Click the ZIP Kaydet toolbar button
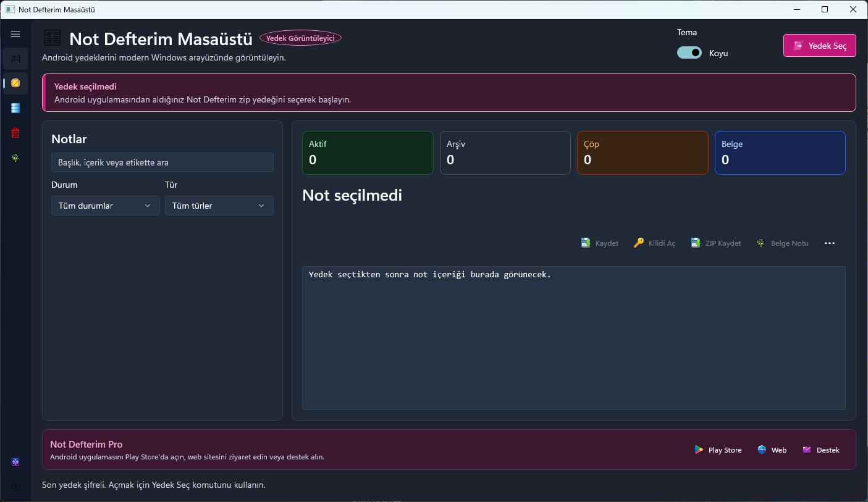Image resolution: width=868 pixels, height=502 pixels. point(715,243)
